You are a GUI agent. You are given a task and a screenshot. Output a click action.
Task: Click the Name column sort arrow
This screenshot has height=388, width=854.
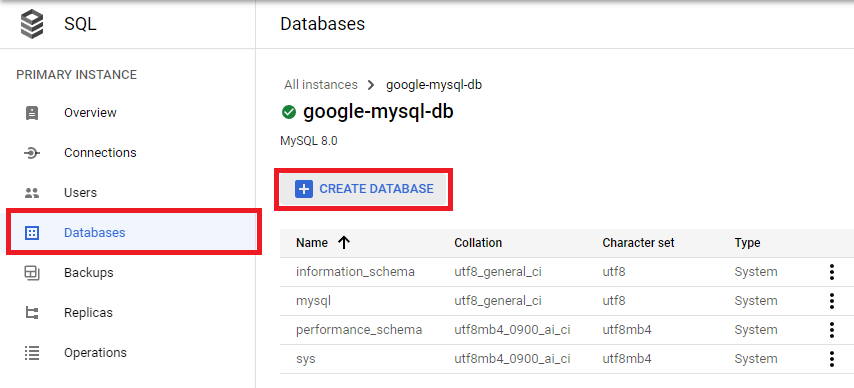(x=343, y=242)
